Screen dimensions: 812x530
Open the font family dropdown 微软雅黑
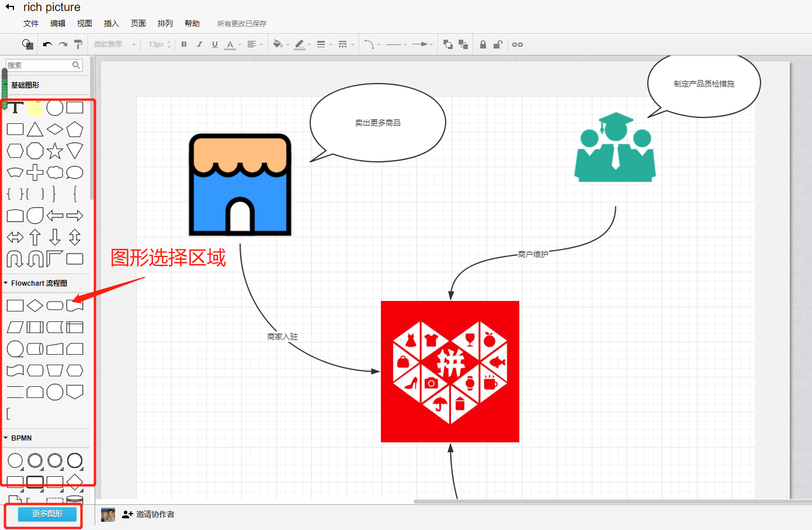114,44
